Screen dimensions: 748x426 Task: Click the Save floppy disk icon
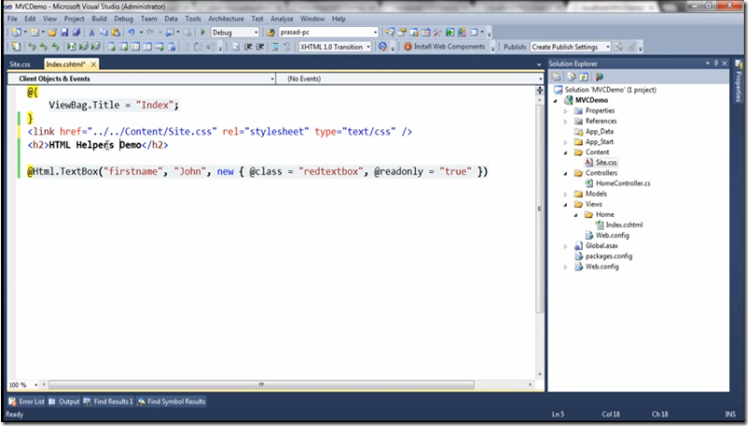tap(64, 32)
